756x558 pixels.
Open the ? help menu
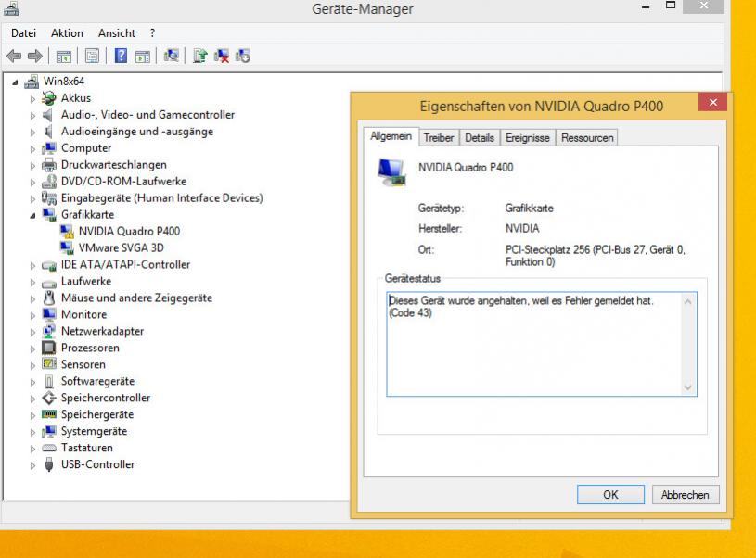coord(152,32)
